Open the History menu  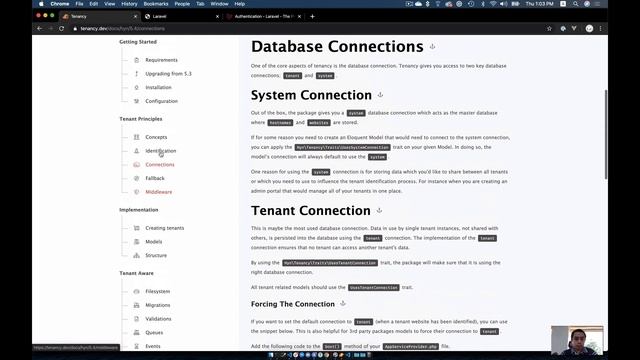129,4
